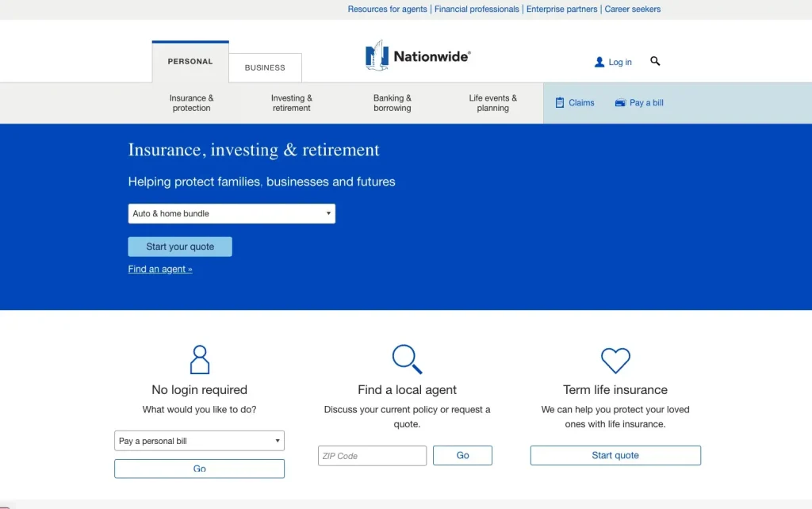This screenshot has height=509, width=812.
Task: Click the Term life insurance heading
Action: [x=615, y=389]
